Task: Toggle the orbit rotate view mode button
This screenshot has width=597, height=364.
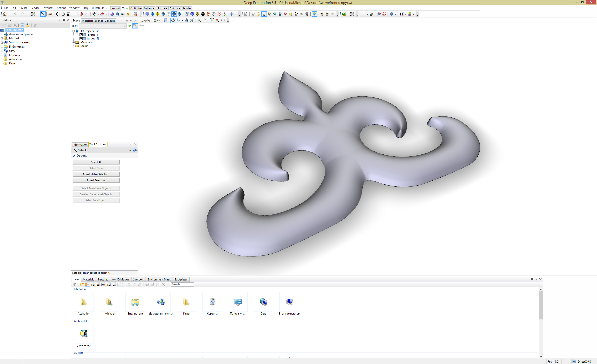Action: (173, 20)
